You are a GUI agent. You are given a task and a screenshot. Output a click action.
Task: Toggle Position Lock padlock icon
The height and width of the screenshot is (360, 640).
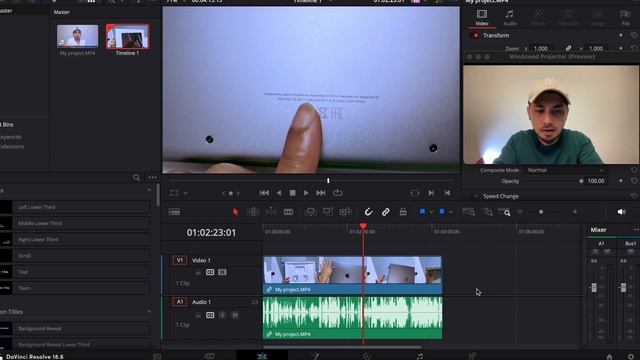403,212
